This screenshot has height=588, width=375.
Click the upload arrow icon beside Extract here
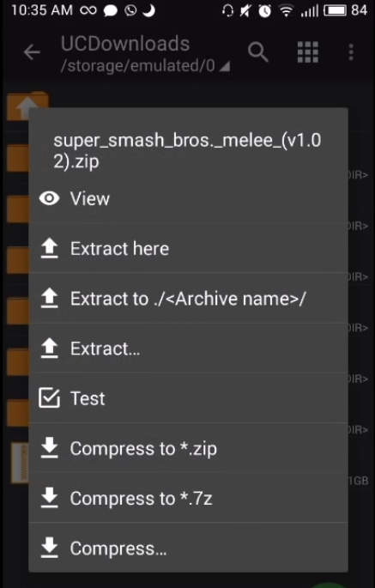49,249
